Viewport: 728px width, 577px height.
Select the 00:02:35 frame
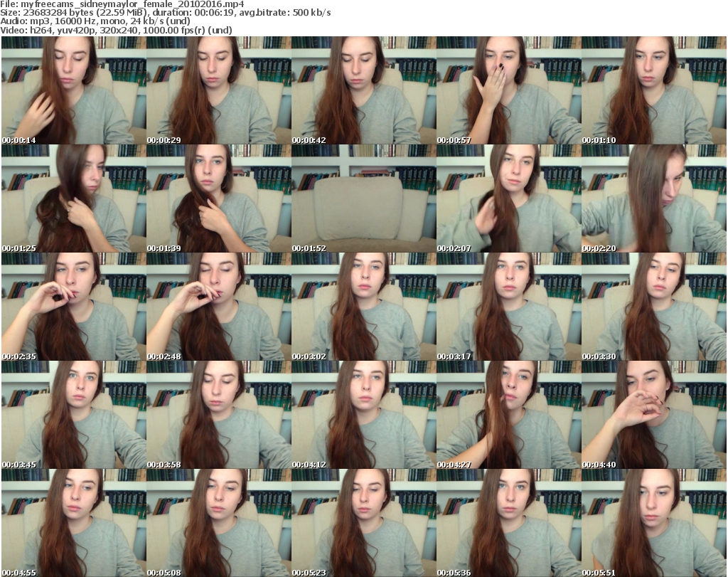(74, 307)
